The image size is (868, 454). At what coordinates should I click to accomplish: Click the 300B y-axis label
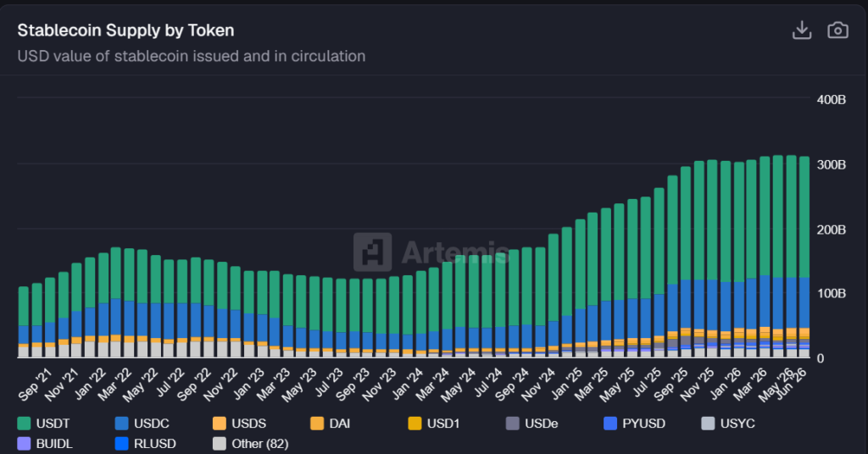(x=832, y=165)
